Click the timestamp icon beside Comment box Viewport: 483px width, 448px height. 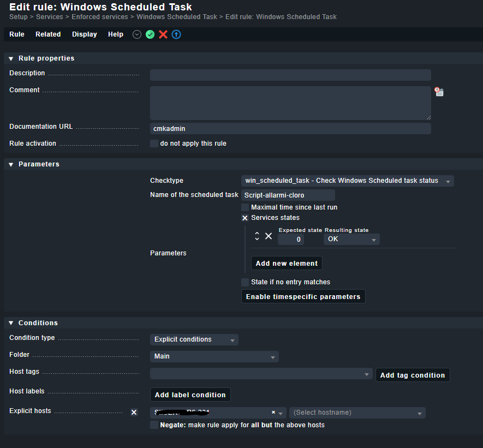click(x=439, y=92)
